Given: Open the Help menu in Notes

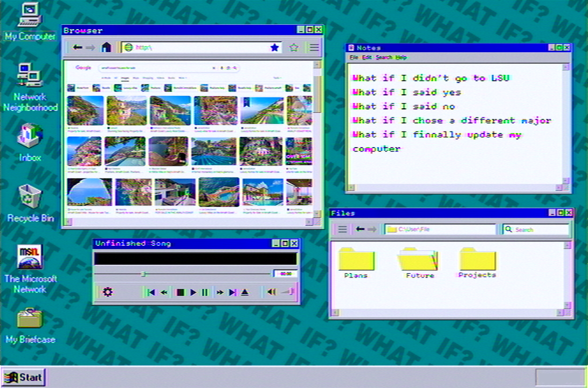Looking at the screenshot, I should click(401, 57).
